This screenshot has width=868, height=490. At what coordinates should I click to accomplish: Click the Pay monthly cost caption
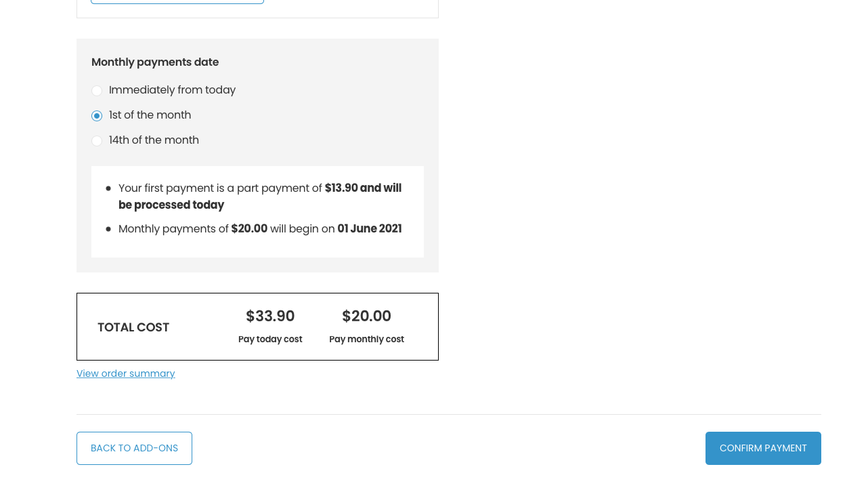tap(366, 340)
